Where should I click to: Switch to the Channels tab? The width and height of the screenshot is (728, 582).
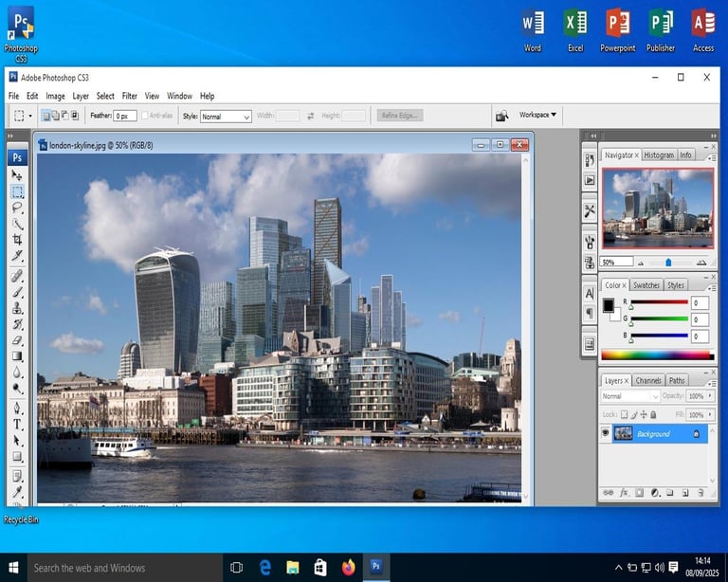[x=648, y=380]
